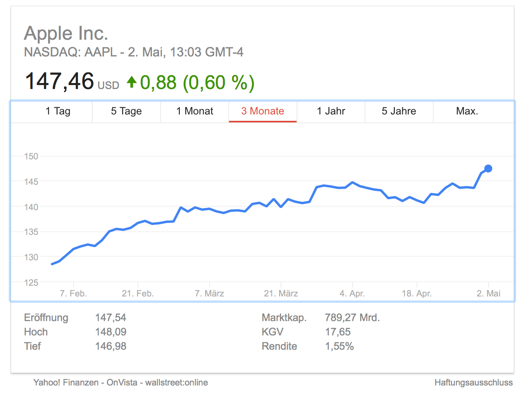The width and height of the screenshot is (532, 399).
Task: Click the 140 price axis label
Action: [31, 207]
